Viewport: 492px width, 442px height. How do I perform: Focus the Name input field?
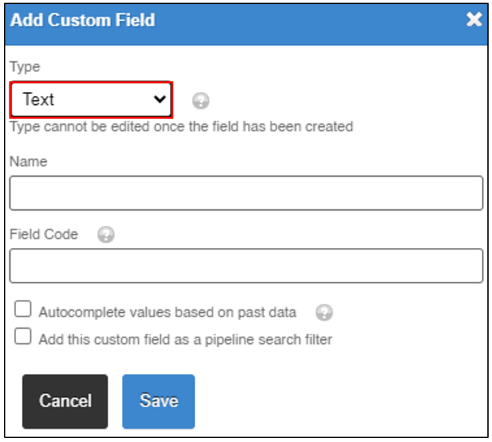click(246, 193)
